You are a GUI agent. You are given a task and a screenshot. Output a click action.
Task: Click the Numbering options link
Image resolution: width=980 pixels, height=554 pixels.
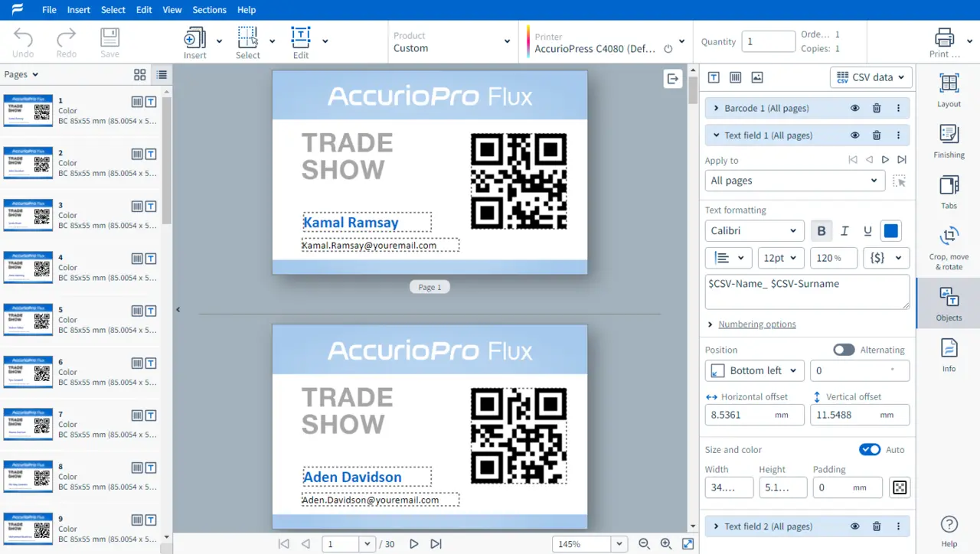click(x=757, y=324)
